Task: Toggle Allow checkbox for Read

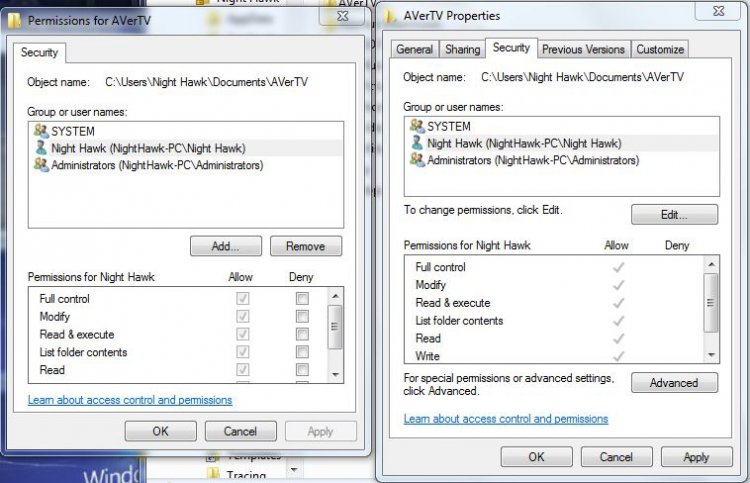Action: tap(243, 370)
